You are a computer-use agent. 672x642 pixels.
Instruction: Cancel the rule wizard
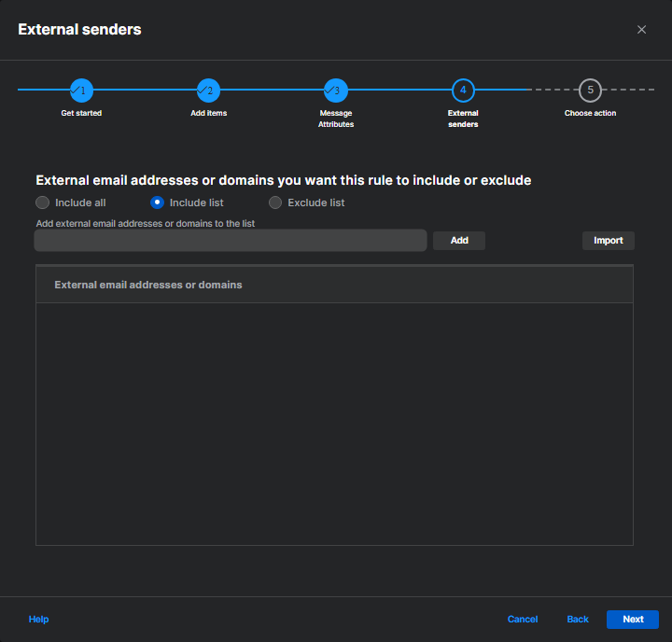coord(523,620)
